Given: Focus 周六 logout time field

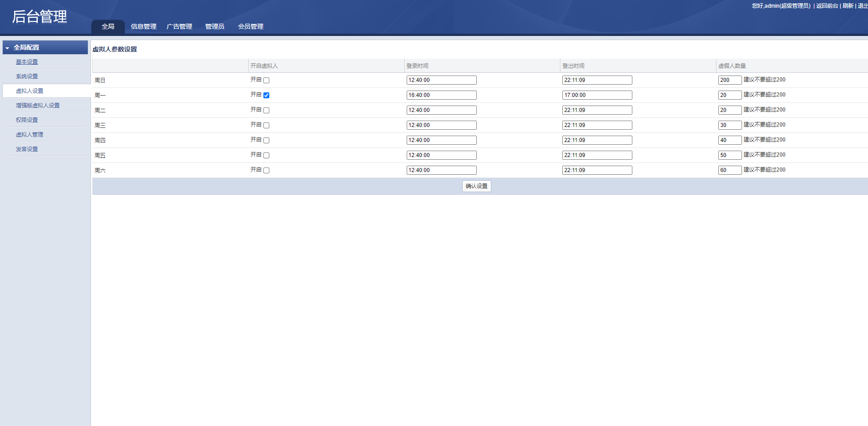Looking at the screenshot, I should [x=597, y=170].
